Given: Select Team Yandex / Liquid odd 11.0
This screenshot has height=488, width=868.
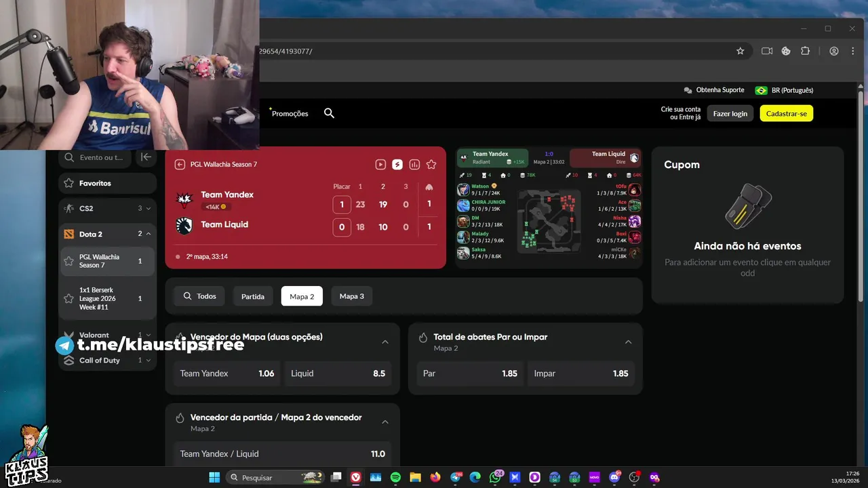Looking at the screenshot, I should tap(282, 454).
